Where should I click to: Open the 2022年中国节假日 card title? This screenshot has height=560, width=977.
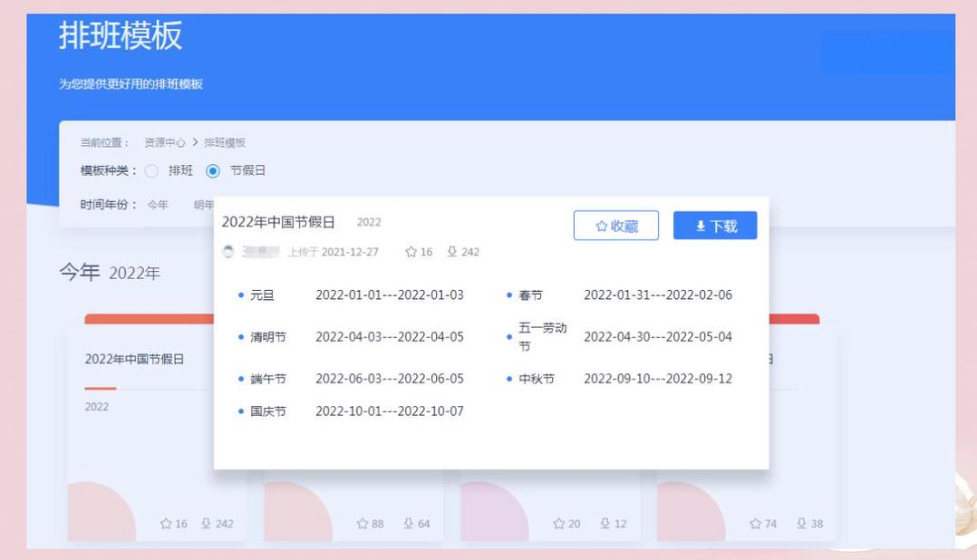click(134, 360)
